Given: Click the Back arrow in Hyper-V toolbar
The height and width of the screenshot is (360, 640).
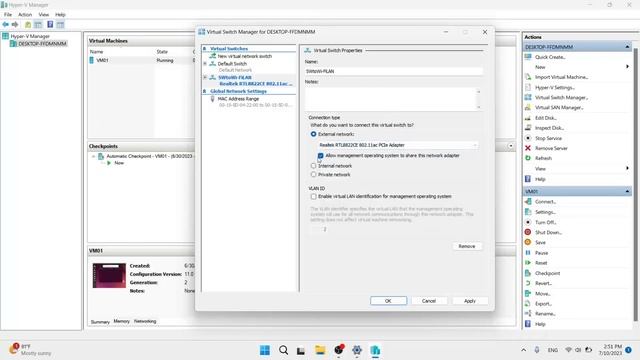Looking at the screenshot, I should point(6,24).
